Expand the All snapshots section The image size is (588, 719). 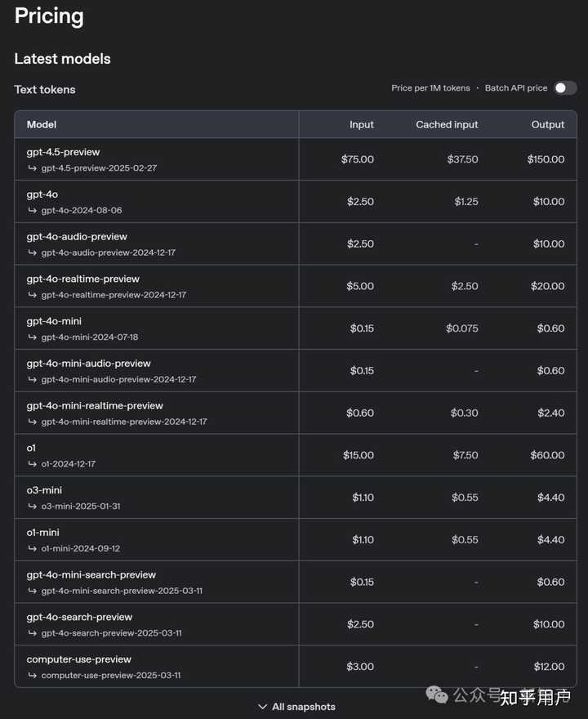coord(298,707)
